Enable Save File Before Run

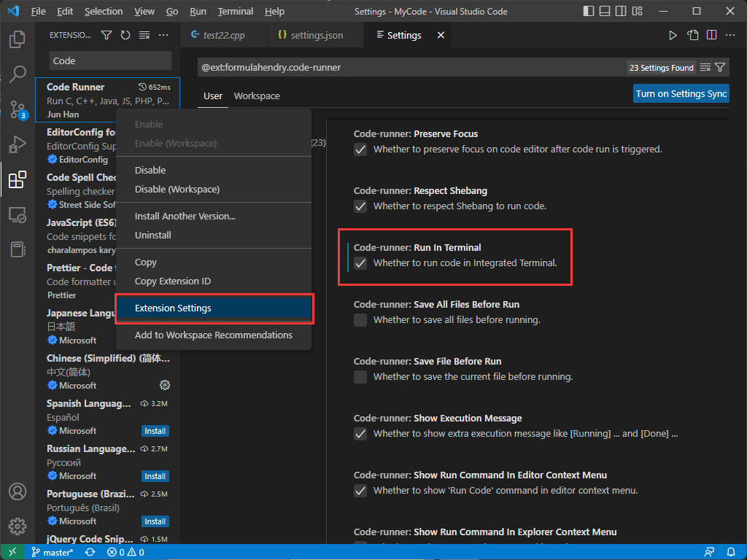tap(360, 377)
